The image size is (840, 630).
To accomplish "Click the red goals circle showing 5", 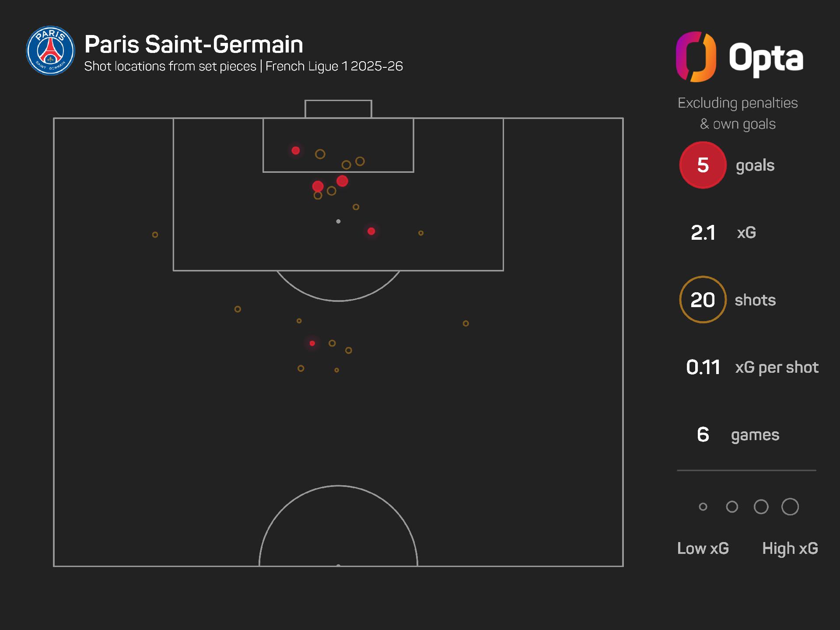I will (703, 165).
